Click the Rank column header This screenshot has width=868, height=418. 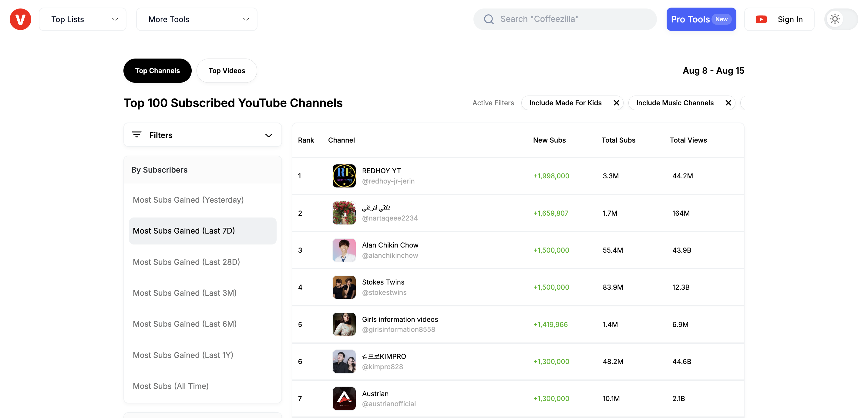coord(306,140)
